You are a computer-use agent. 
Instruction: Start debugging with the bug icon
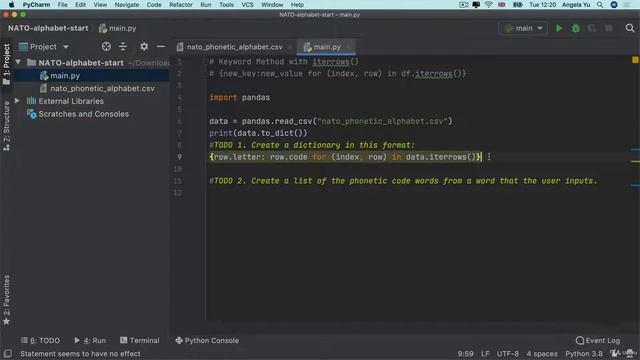(576, 28)
